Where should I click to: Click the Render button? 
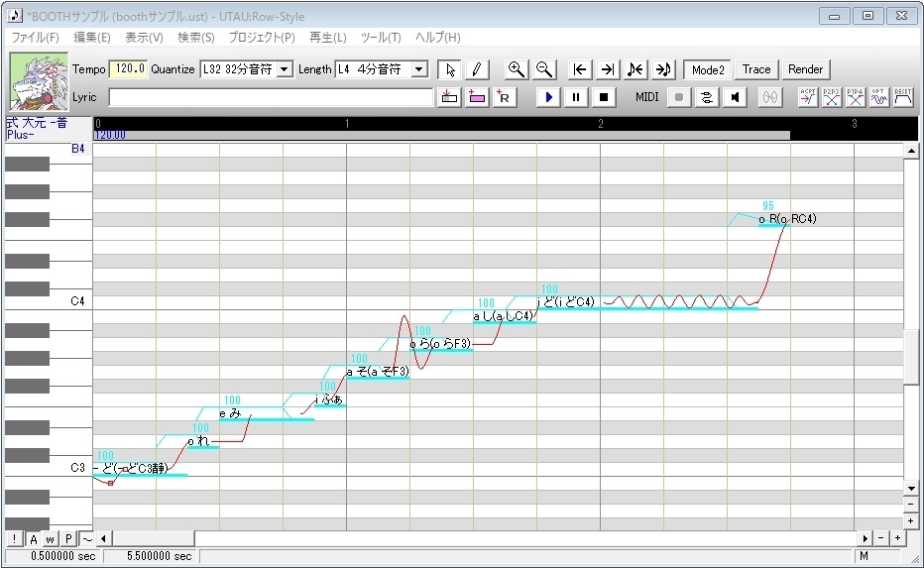click(806, 69)
